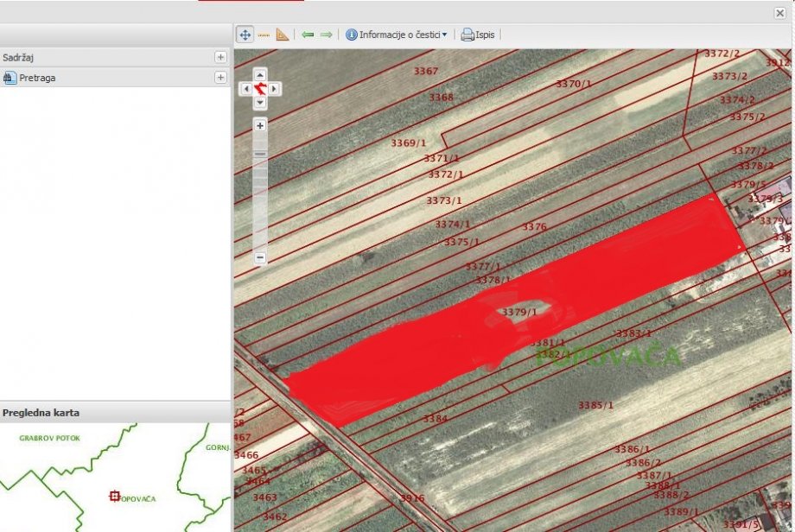Viewport: 795px width, 532px height.
Task: Expand the Sadržaj panel
Action: (x=220, y=57)
